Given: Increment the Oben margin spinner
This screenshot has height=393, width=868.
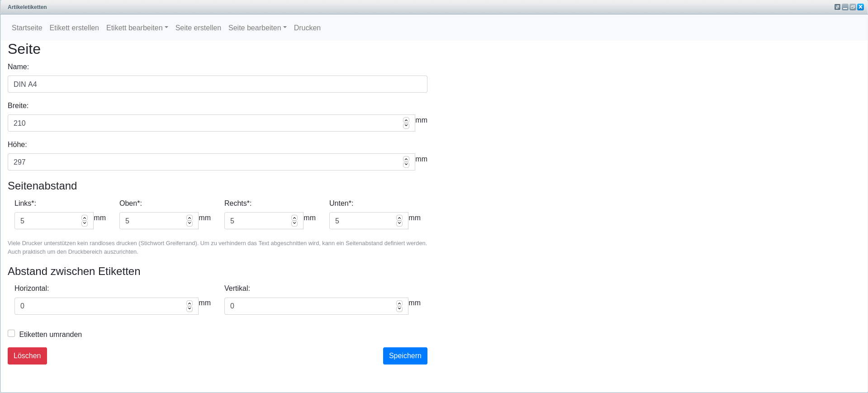Looking at the screenshot, I should 190,218.
